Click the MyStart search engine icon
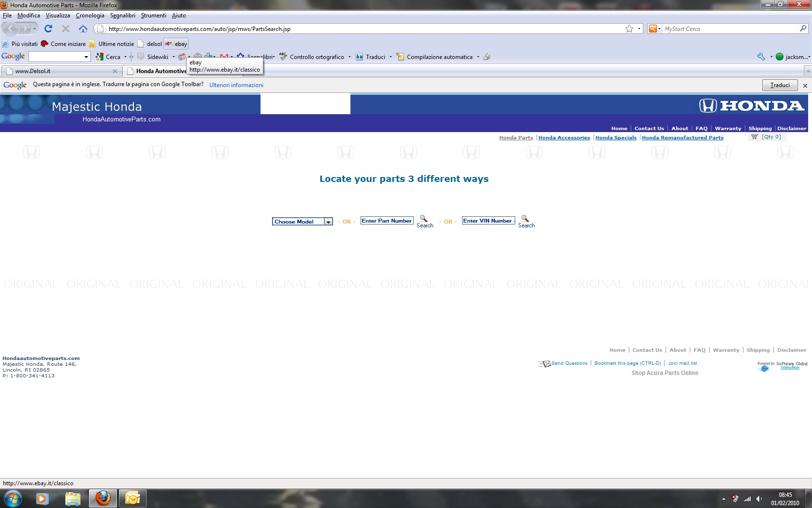The height and width of the screenshot is (508, 812). (x=652, y=29)
